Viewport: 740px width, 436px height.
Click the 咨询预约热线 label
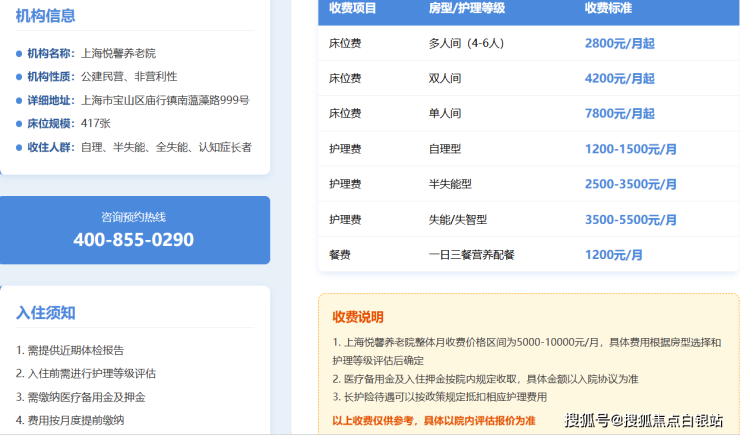pyautogui.click(x=134, y=217)
